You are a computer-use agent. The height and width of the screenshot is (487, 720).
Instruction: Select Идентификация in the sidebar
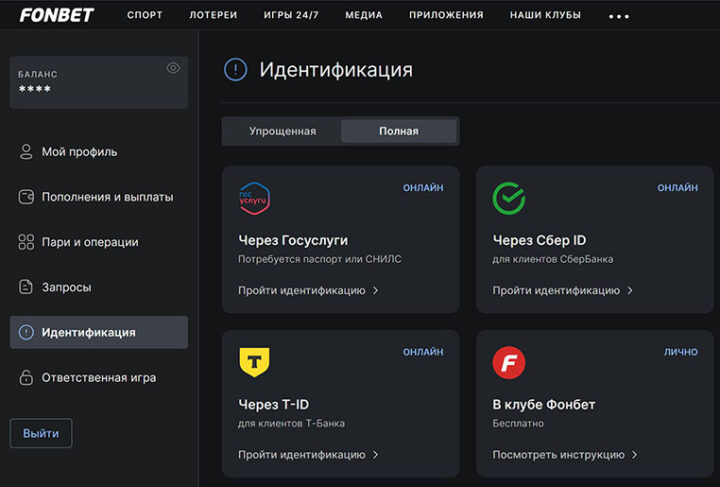(99, 332)
